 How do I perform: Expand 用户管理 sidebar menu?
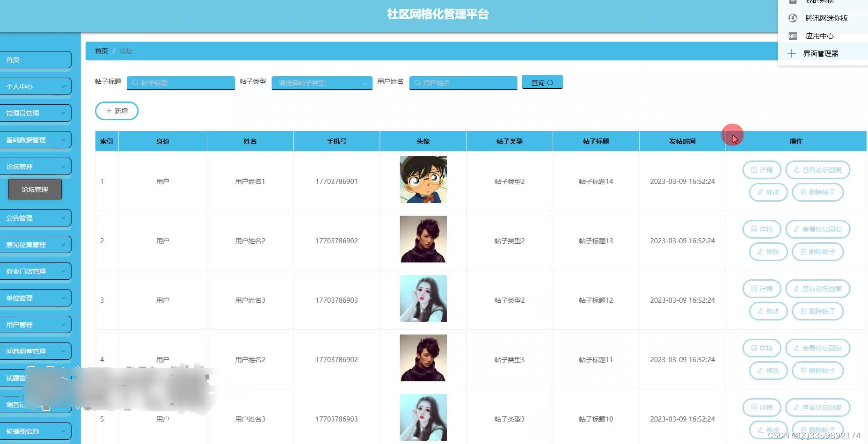point(36,325)
